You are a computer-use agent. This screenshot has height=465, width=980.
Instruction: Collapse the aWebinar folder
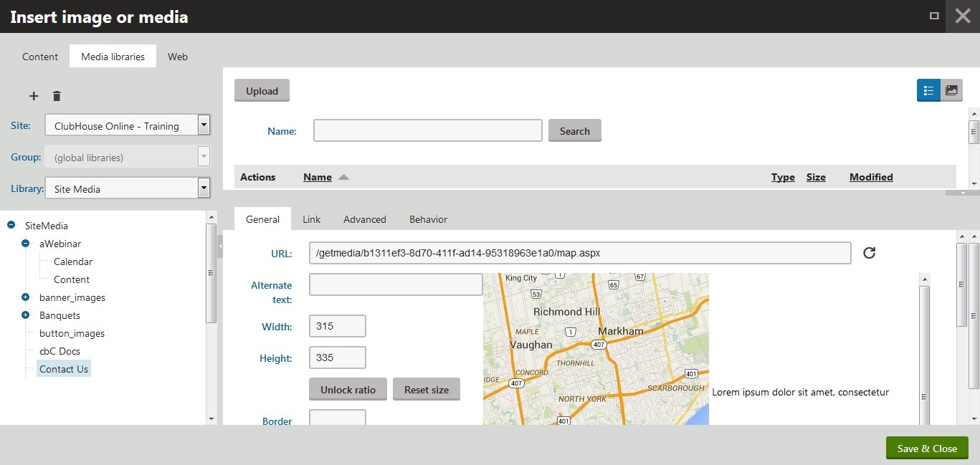coord(25,244)
